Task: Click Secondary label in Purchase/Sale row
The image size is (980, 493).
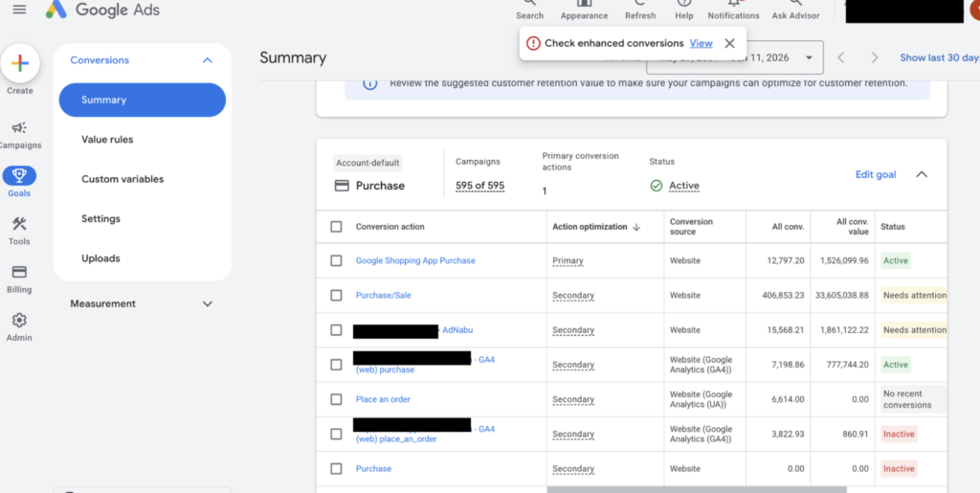Action: point(573,295)
